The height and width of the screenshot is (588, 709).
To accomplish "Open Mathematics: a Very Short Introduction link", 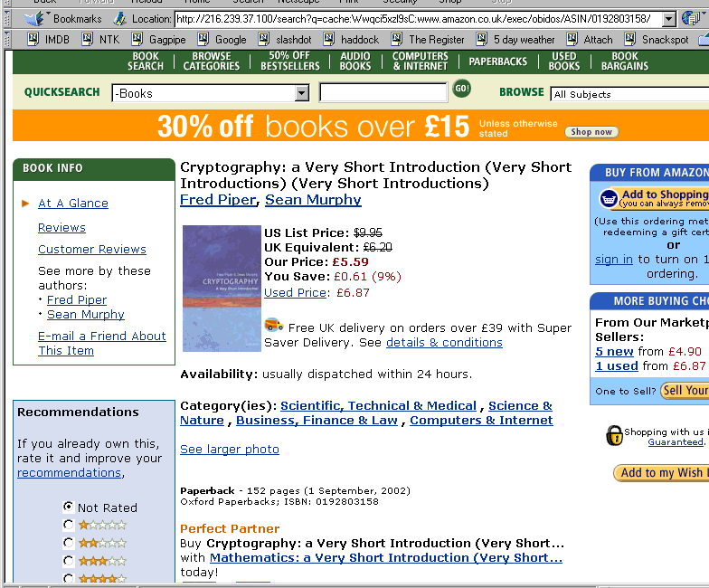I will click(x=385, y=557).
